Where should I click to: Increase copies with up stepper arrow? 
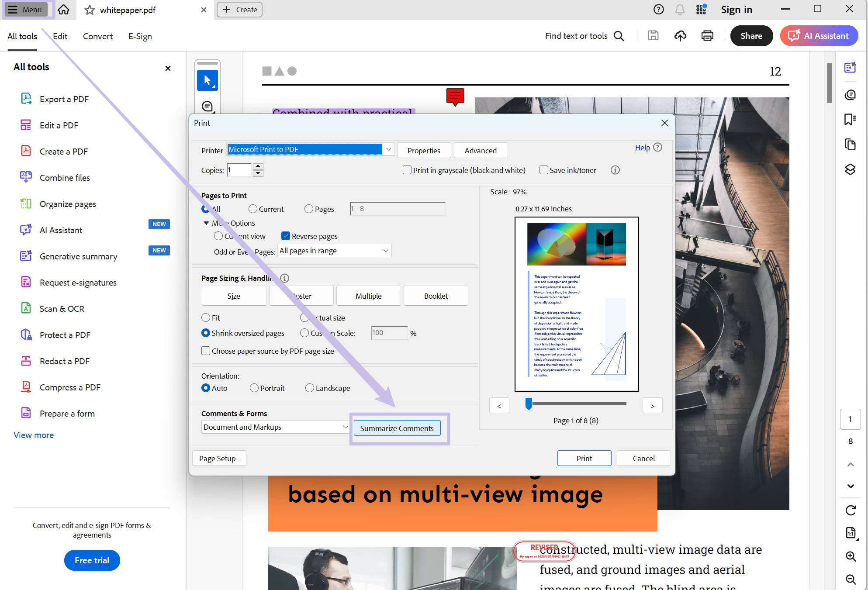tap(258, 166)
